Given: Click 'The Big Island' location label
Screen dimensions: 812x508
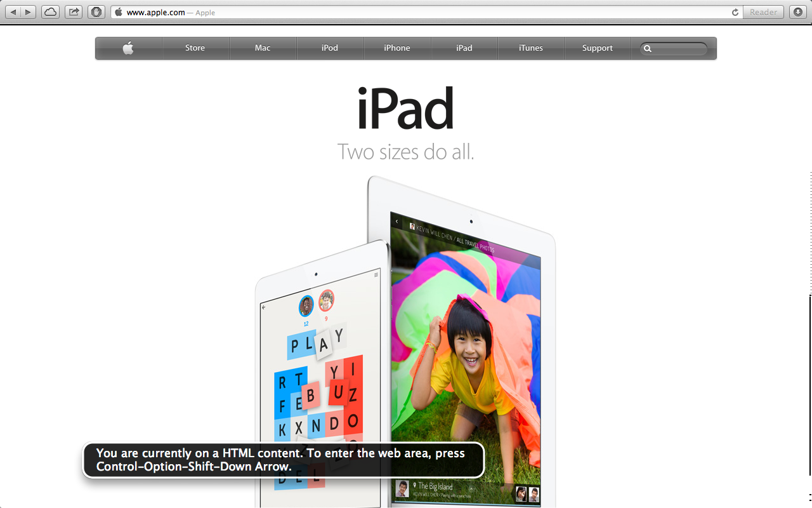Looking at the screenshot, I should (x=435, y=486).
